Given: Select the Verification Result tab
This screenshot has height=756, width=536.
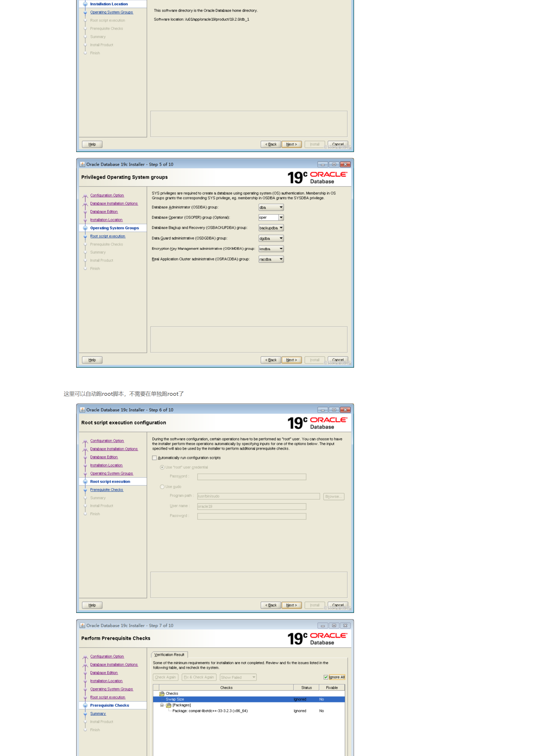Looking at the screenshot, I should tap(169, 655).
